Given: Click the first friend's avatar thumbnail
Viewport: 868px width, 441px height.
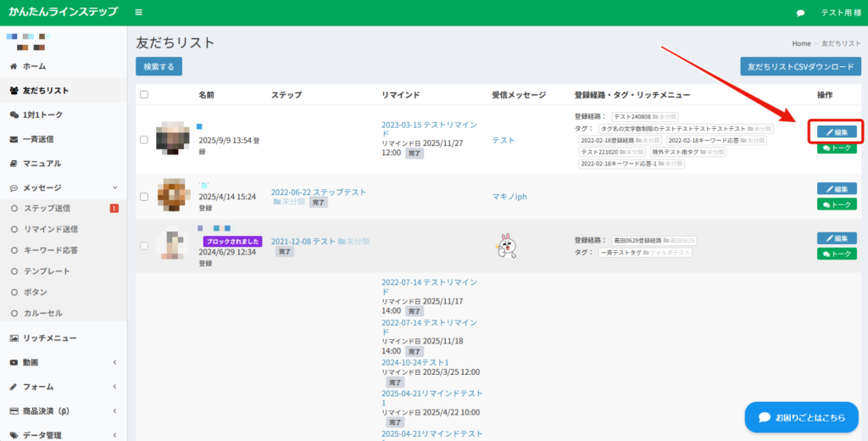Looking at the screenshot, I should click(x=174, y=140).
